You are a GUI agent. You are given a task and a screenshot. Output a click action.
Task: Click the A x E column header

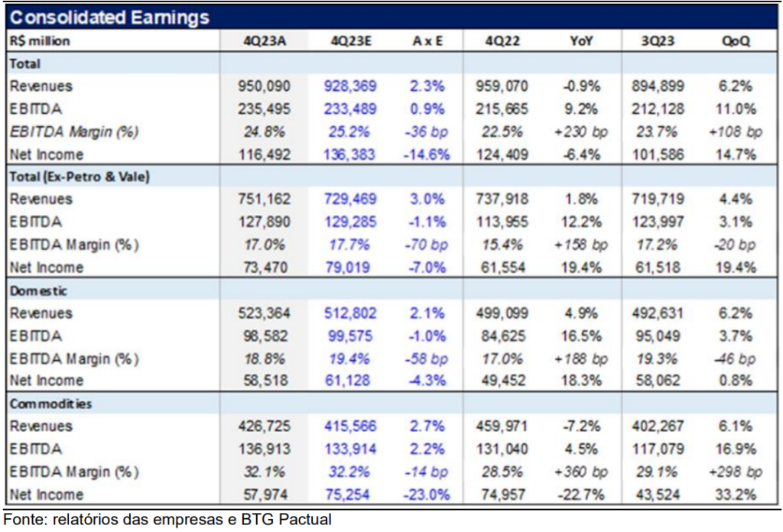click(x=427, y=41)
